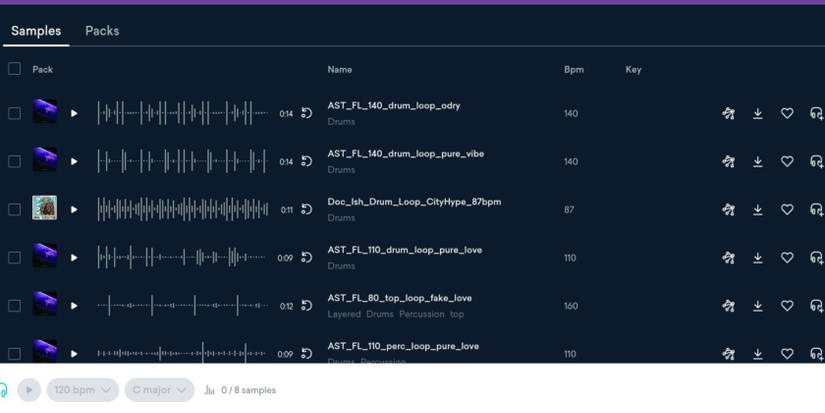
Task: Tick checkbox for AST_FL_80_top_loop_fake_love
Action: pyautogui.click(x=14, y=306)
